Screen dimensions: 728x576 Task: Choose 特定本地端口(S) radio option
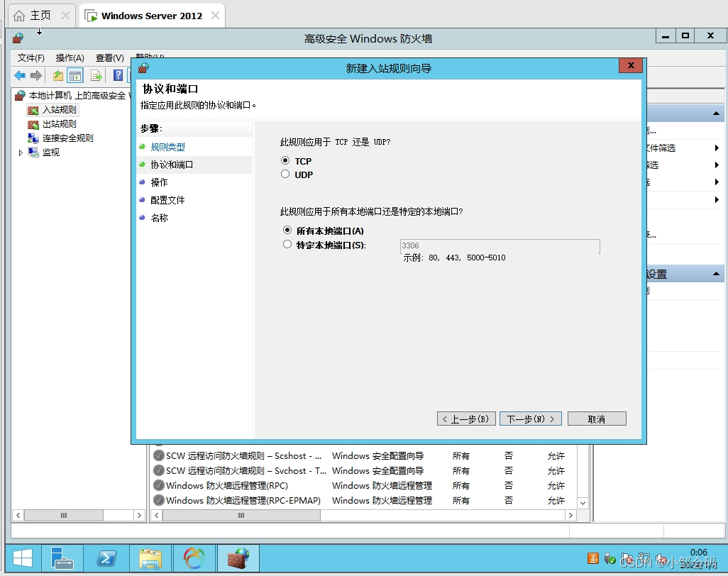tap(287, 244)
